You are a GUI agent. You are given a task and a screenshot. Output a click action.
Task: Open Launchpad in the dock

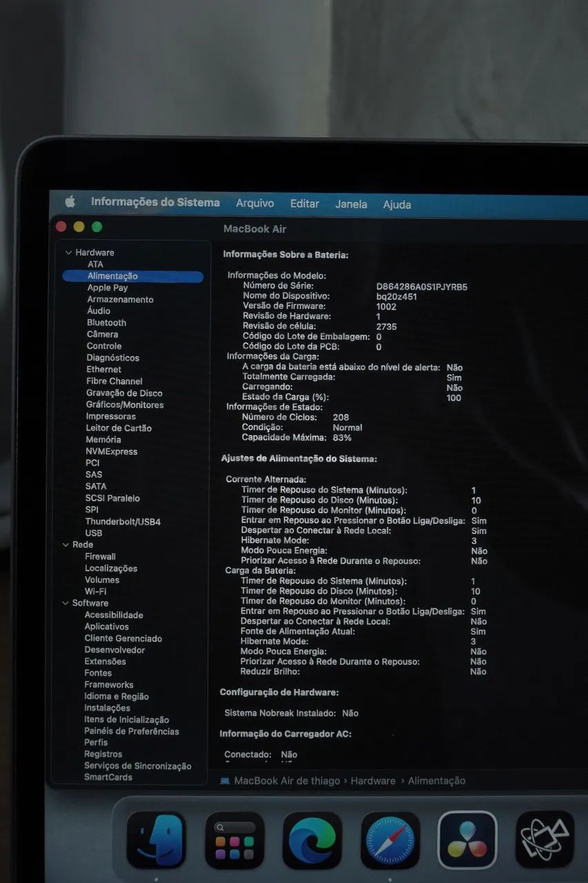234,840
